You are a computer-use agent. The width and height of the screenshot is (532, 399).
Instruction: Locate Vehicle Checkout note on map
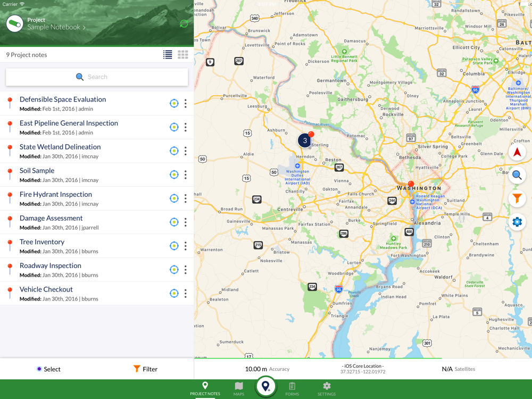174,294
